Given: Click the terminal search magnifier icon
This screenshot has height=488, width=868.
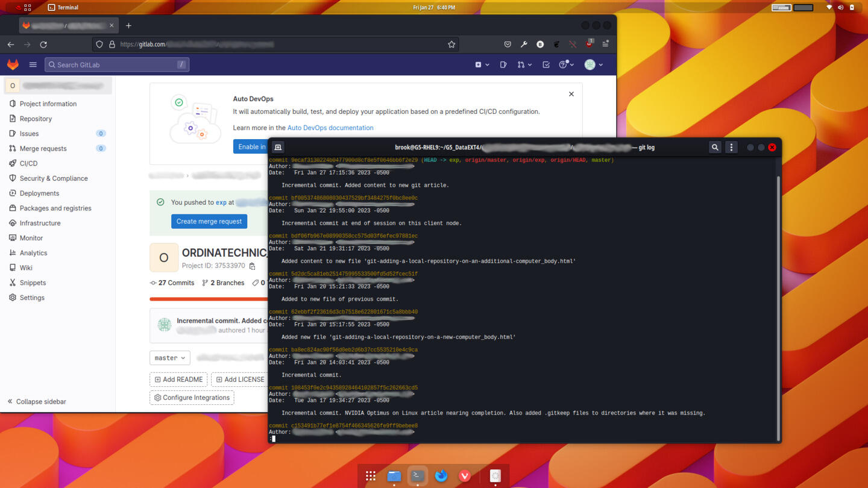Looking at the screenshot, I should pos(715,147).
